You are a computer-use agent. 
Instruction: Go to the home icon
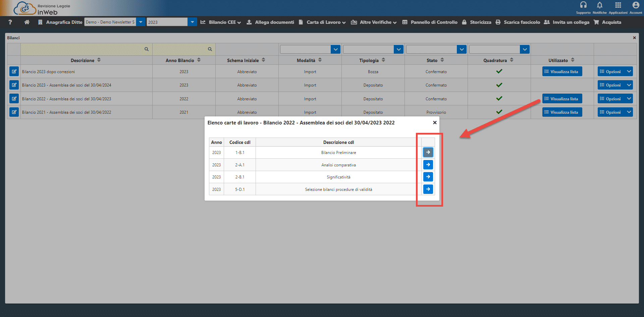click(27, 22)
